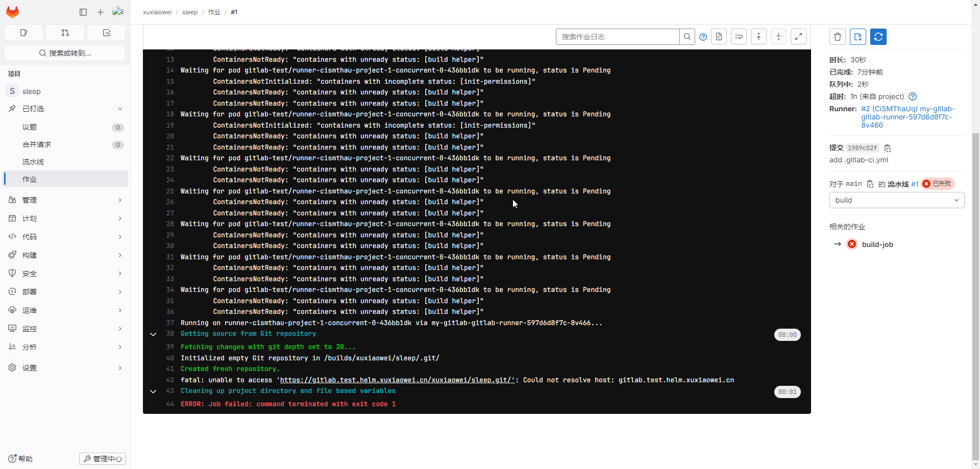Click the timeout help question-mark icon

913,96
